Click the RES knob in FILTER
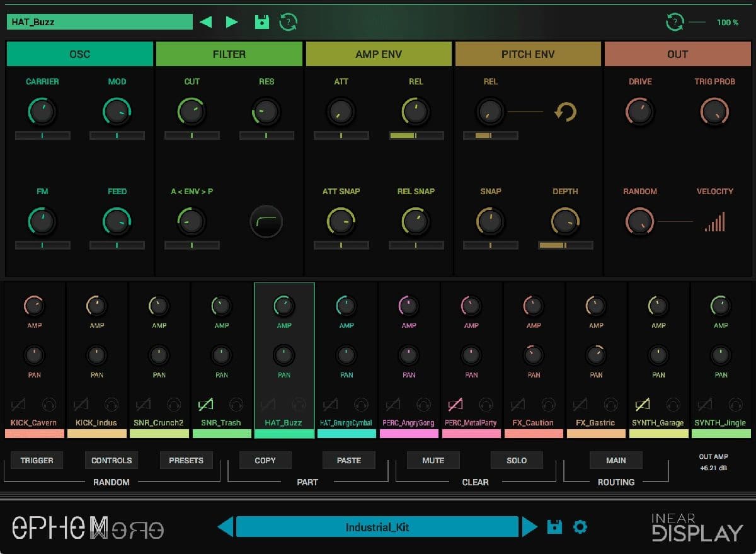This screenshot has height=554, width=756. click(266, 112)
